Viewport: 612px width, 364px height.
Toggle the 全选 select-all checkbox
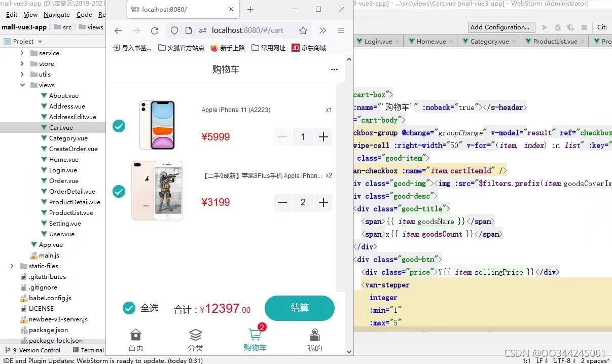(129, 308)
